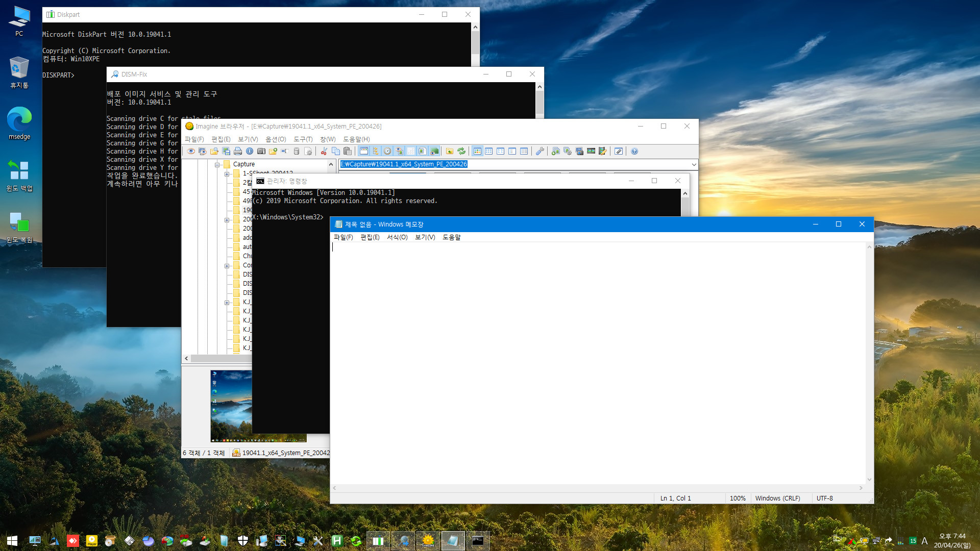
Task: Open the PC desktop icon
Action: pyautogui.click(x=19, y=21)
